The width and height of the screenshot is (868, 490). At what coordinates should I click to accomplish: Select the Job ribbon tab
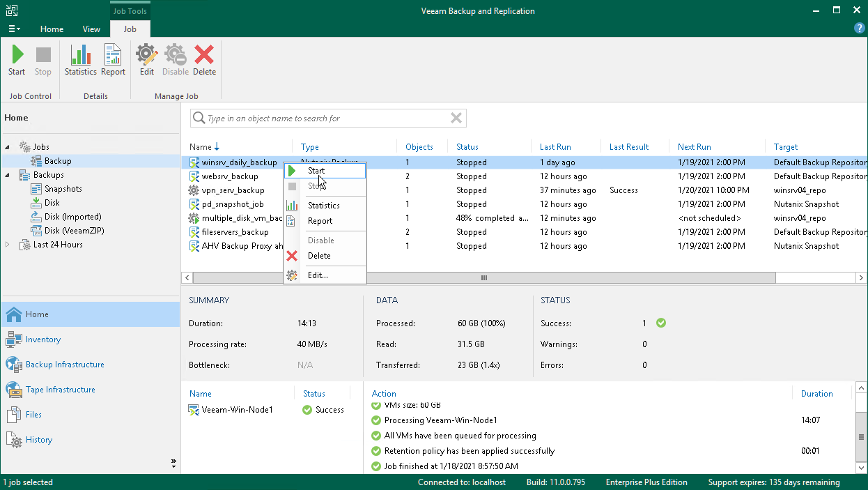(x=130, y=29)
